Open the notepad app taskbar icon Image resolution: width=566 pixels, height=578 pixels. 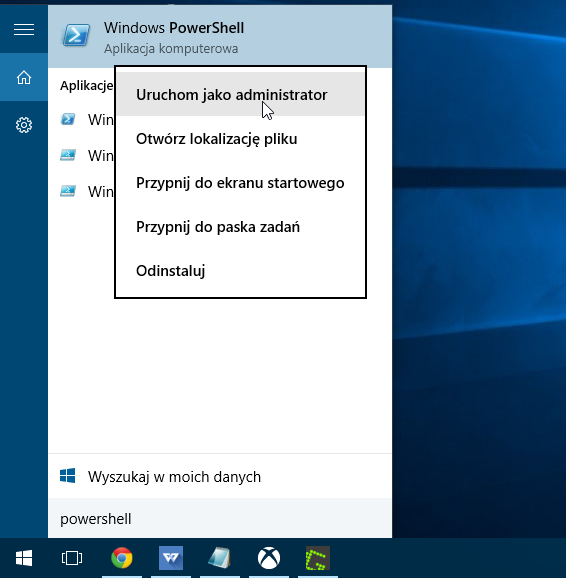220,558
